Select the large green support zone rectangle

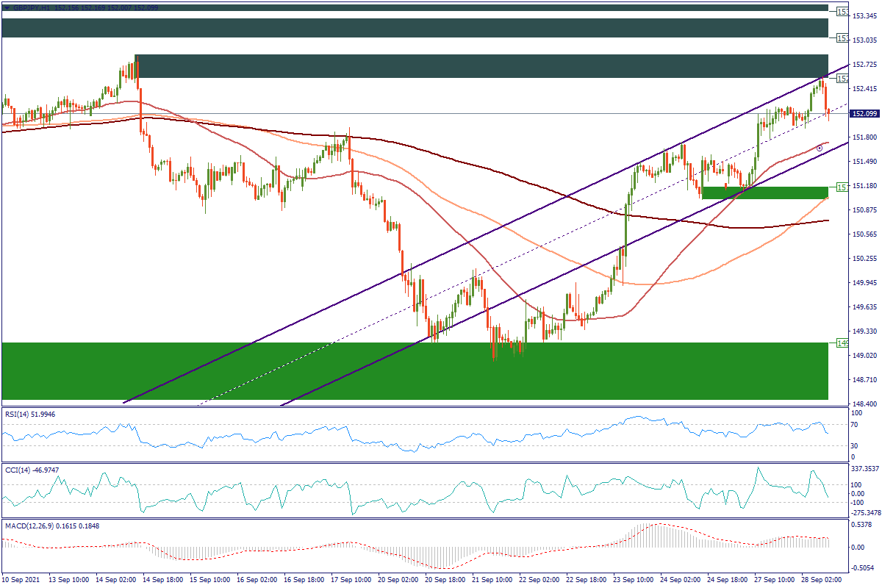(415, 370)
